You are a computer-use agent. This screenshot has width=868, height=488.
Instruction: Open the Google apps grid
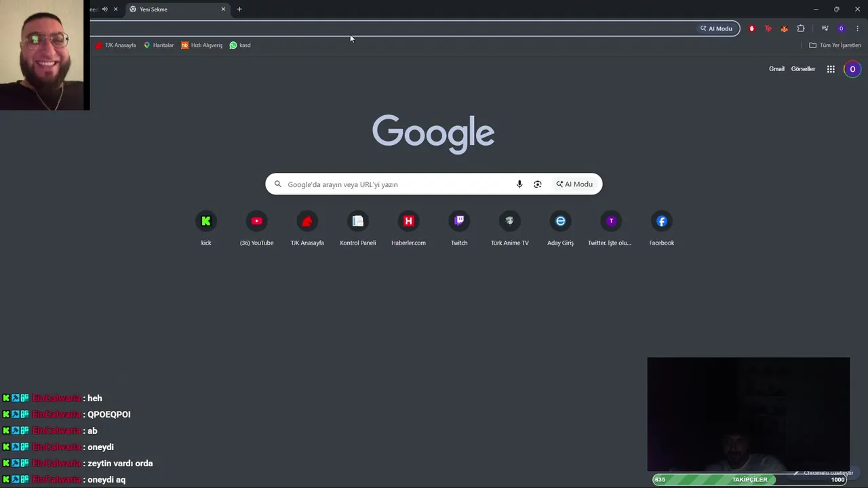coord(831,69)
